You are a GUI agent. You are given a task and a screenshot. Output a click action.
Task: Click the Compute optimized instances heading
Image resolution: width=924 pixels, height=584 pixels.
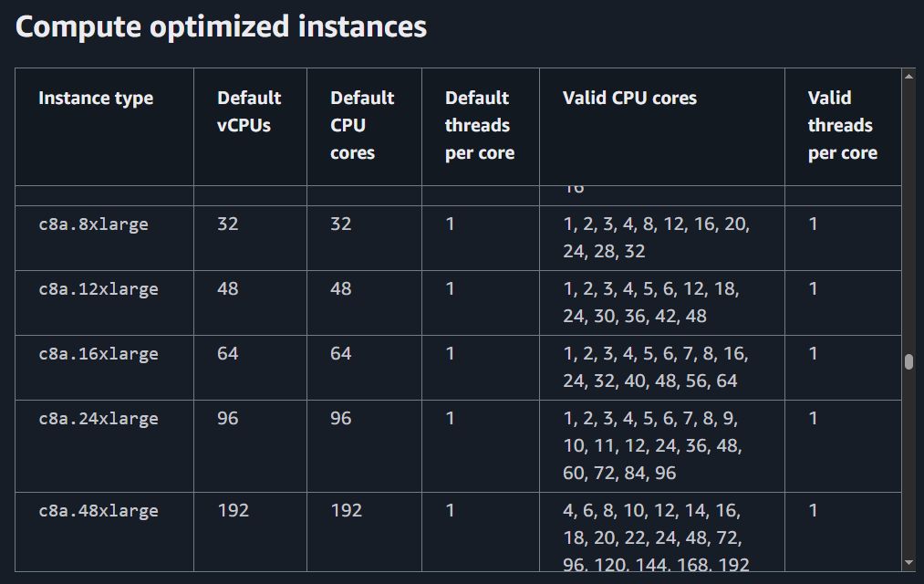click(221, 26)
